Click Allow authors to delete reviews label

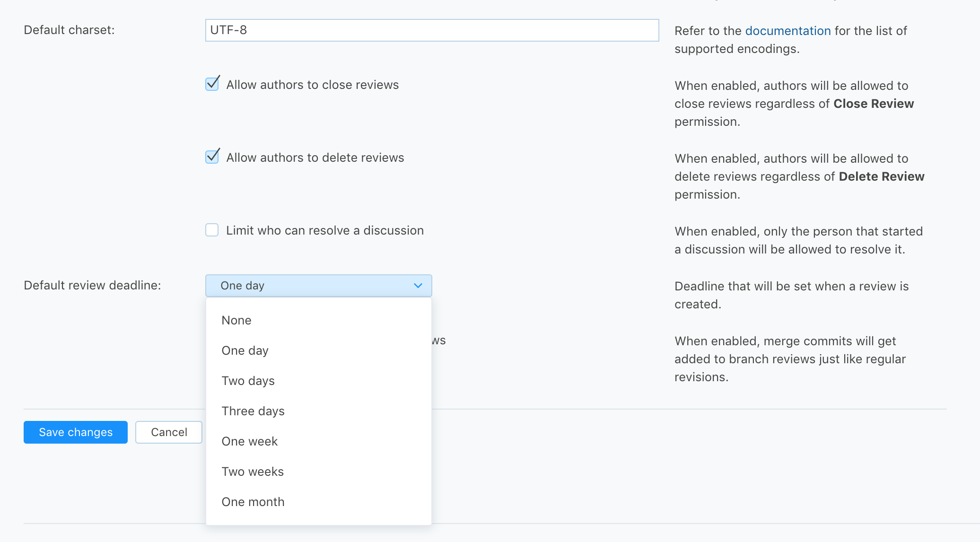pos(315,157)
